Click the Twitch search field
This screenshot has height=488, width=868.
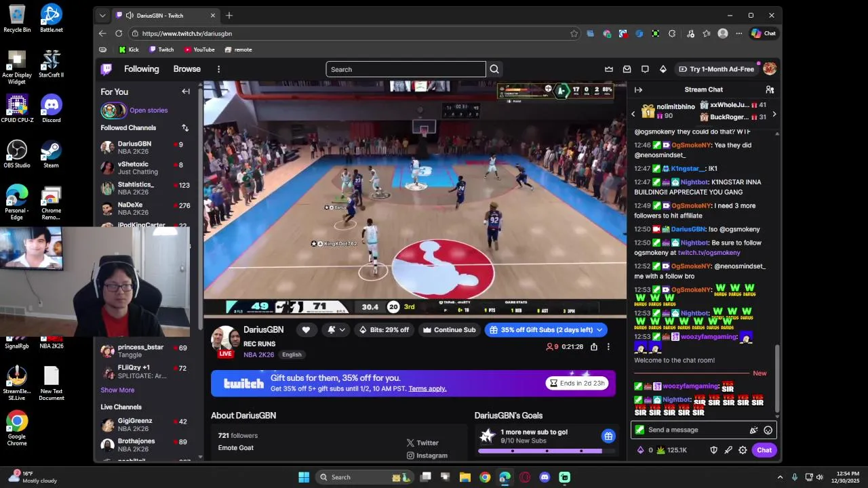click(x=406, y=69)
